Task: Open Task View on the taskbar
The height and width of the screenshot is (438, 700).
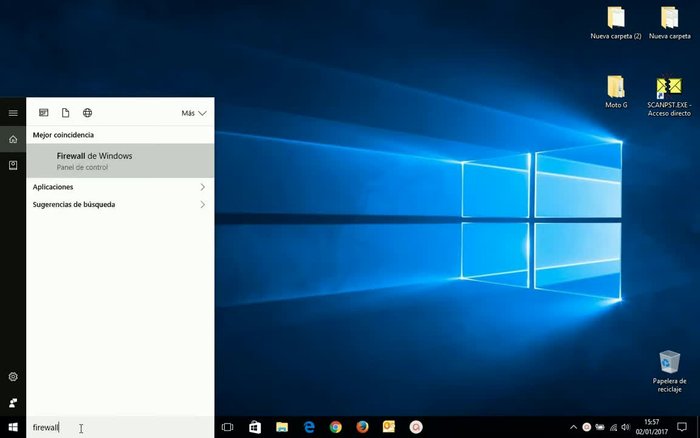Action: coord(227,427)
